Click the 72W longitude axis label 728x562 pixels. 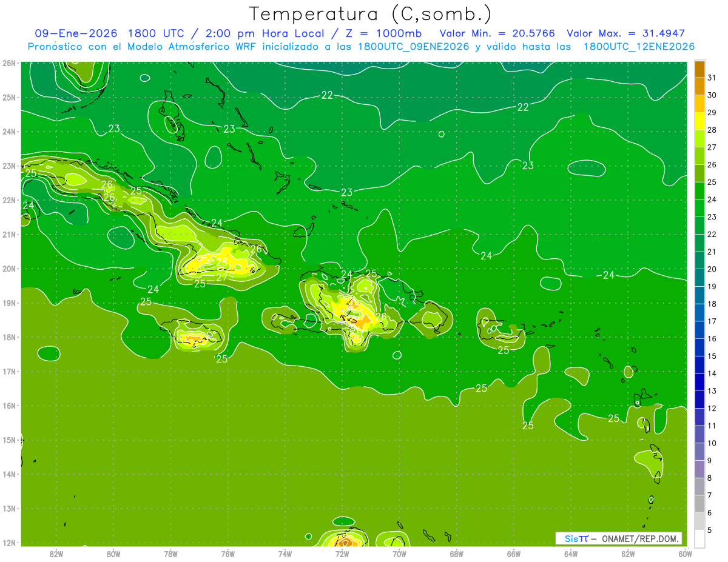click(x=342, y=554)
